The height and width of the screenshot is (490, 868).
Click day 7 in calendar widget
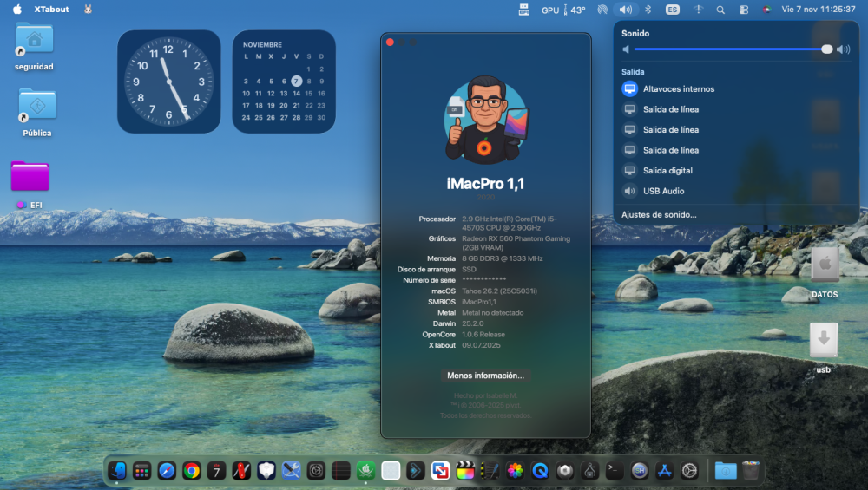pos(296,81)
